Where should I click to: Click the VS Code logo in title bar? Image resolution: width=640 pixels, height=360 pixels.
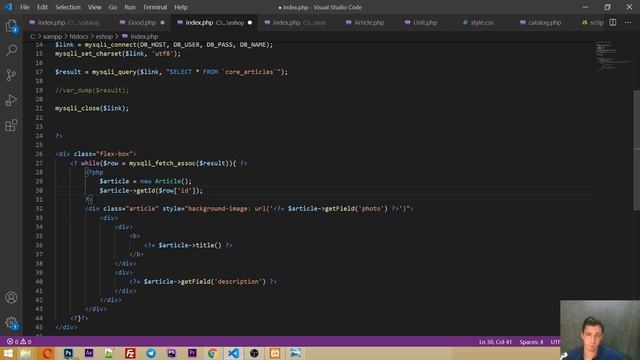point(8,7)
